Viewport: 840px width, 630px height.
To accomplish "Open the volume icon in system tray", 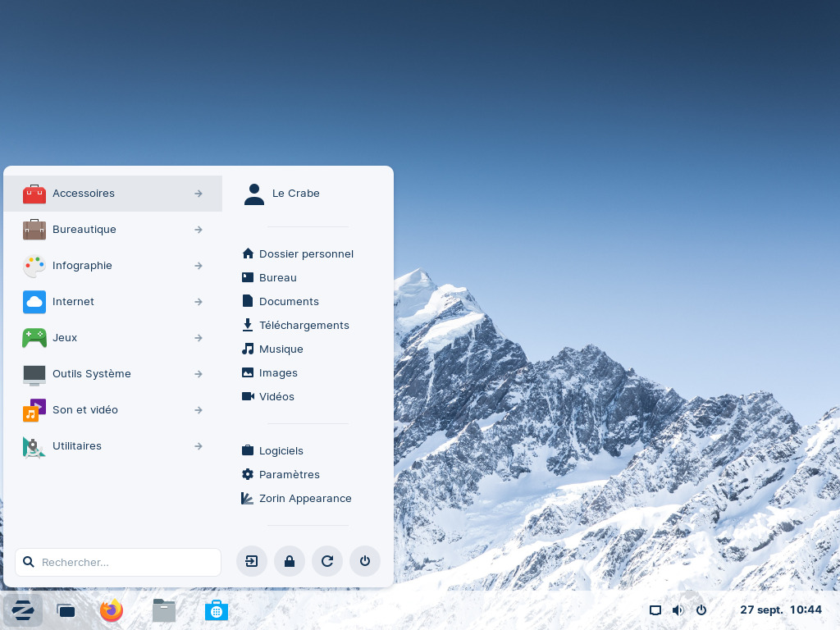I will [x=678, y=610].
